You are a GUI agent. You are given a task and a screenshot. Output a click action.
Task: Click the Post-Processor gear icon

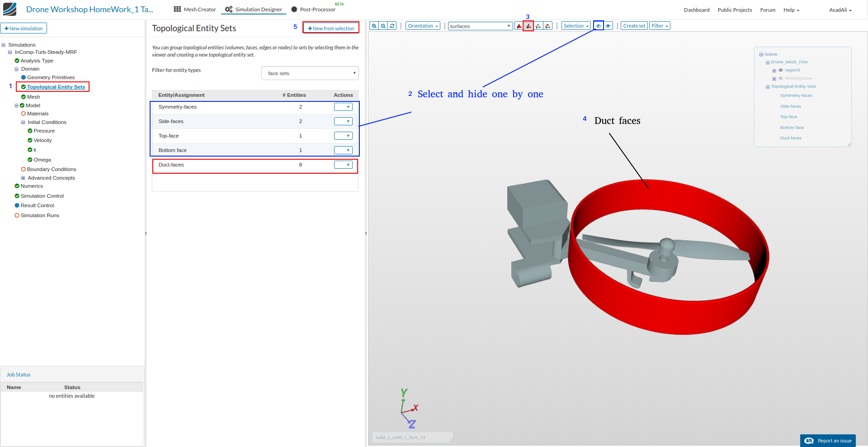pos(294,9)
